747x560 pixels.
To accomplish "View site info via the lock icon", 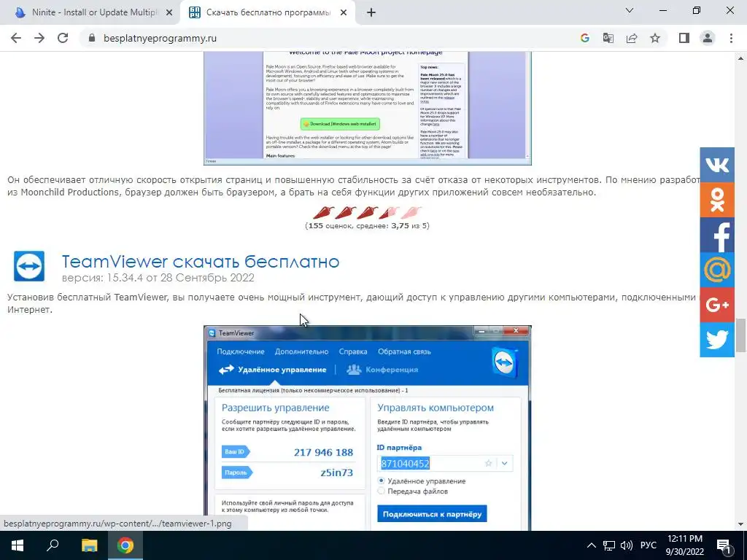I will (x=92, y=38).
